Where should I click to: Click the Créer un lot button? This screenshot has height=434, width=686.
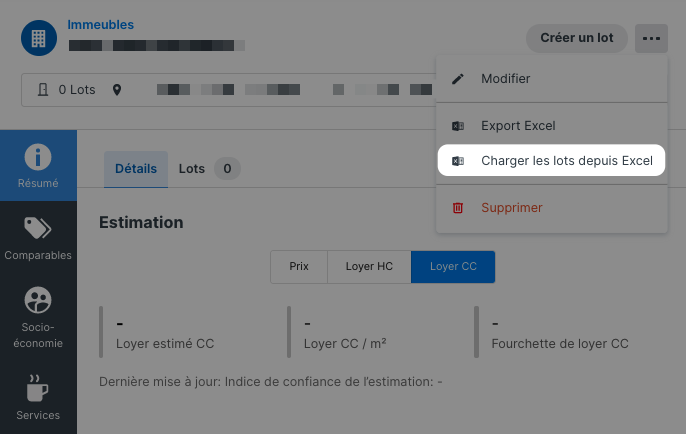577,38
